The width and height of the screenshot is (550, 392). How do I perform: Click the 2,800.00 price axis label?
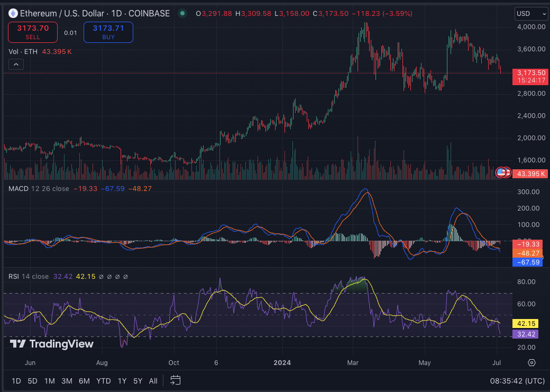[x=531, y=93]
